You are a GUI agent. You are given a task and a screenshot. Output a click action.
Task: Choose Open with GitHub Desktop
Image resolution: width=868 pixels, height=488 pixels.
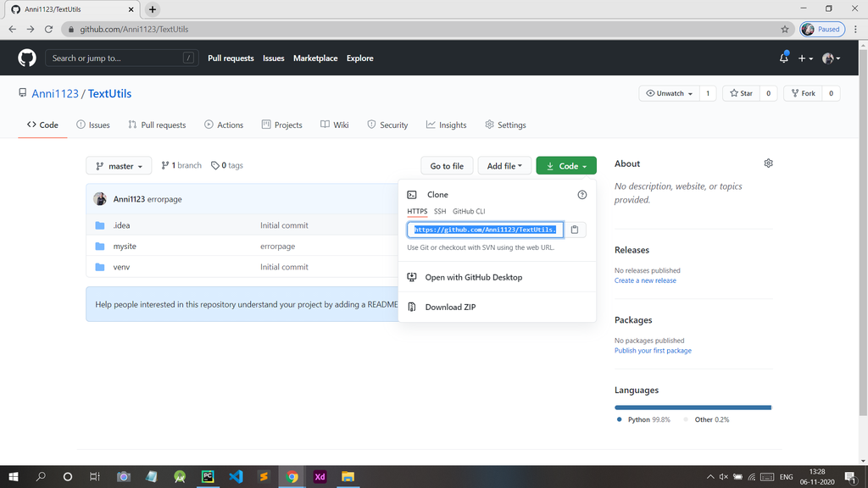point(473,277)
